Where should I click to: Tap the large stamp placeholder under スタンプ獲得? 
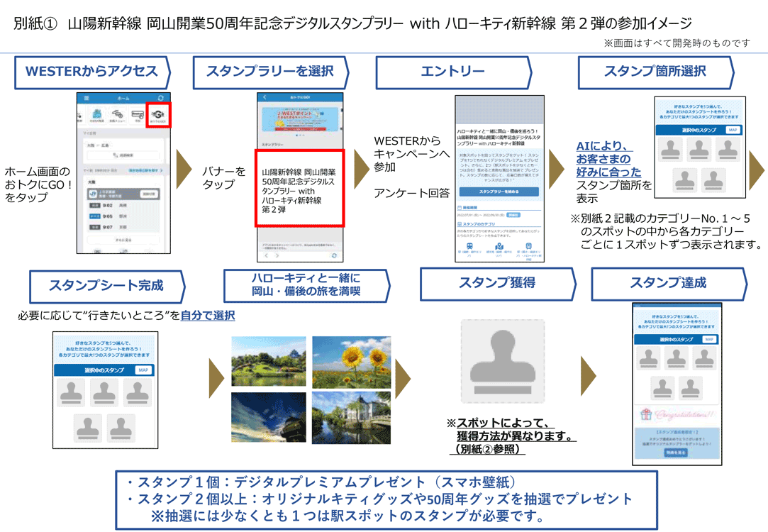[503, 362]
